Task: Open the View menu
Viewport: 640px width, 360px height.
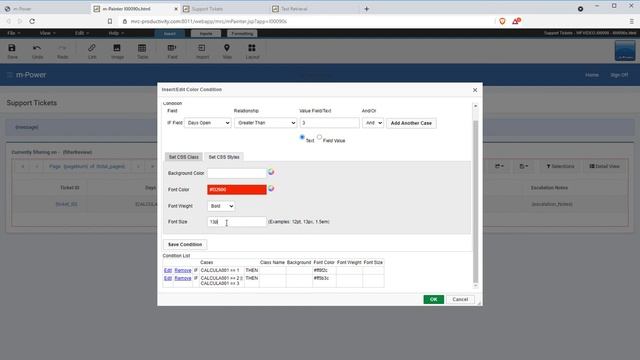Action: coord(47,33)
